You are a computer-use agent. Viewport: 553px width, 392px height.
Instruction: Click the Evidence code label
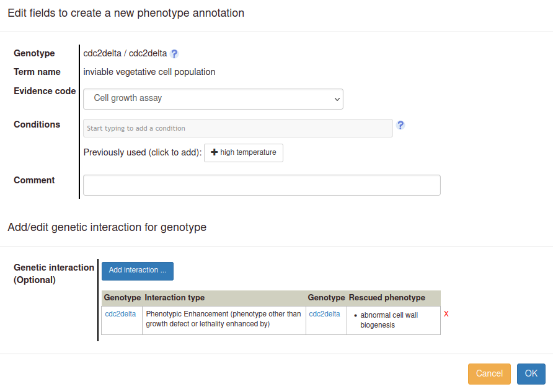[x=45, y=91]
